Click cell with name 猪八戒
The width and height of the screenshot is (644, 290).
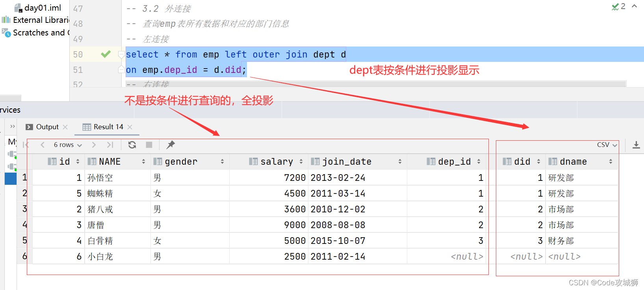tap(117, 209)
